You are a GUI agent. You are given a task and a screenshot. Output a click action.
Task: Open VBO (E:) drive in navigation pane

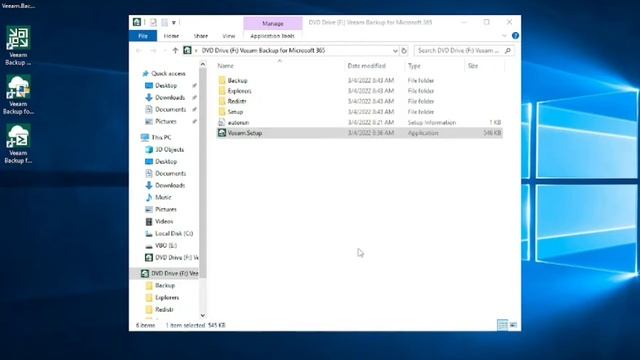coord(166,246)
